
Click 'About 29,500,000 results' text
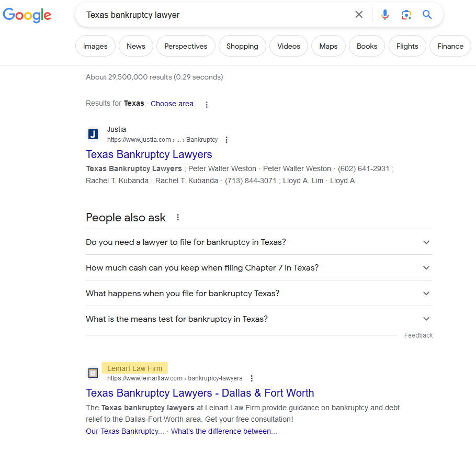[154, 77]
